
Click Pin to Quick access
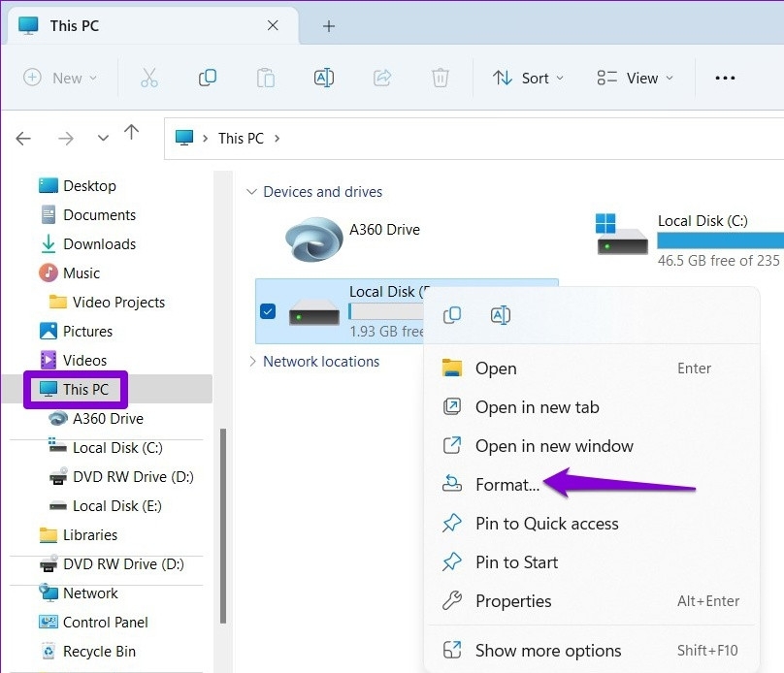[x=546, y=523]
